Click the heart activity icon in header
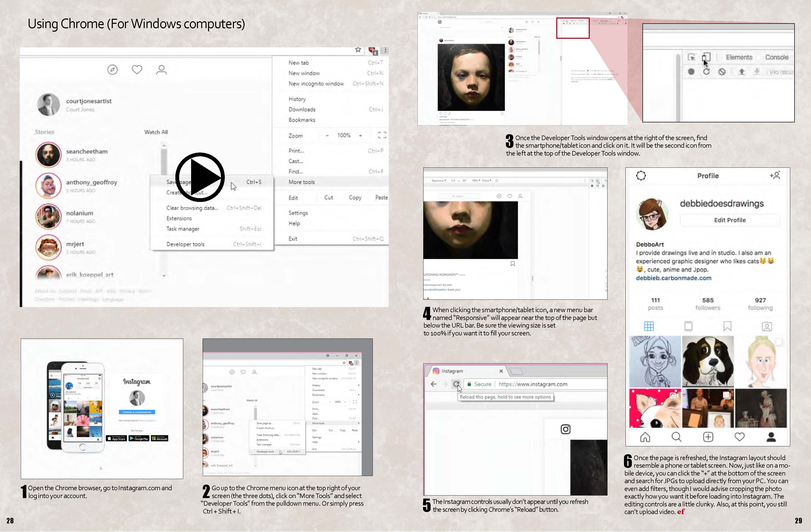The width and height of the screenshot is (811, 532). click(137, 70)
